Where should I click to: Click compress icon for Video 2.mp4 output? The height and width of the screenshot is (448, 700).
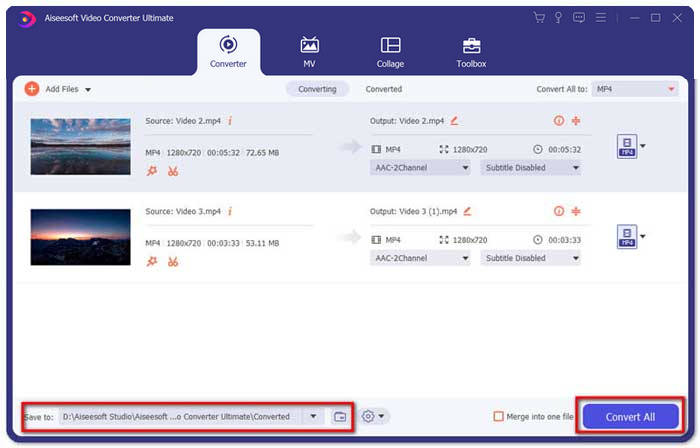tap(576, 120)
